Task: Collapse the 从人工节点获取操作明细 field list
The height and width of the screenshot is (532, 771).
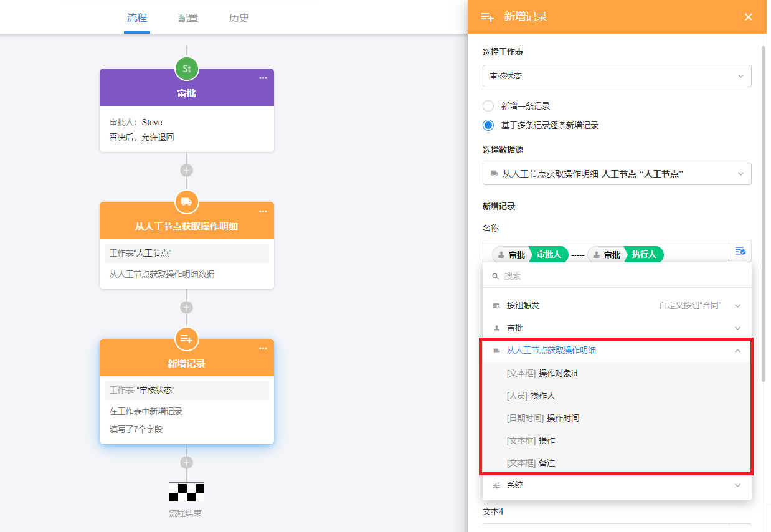Action: pyautogui.click(x=737, y=351)
